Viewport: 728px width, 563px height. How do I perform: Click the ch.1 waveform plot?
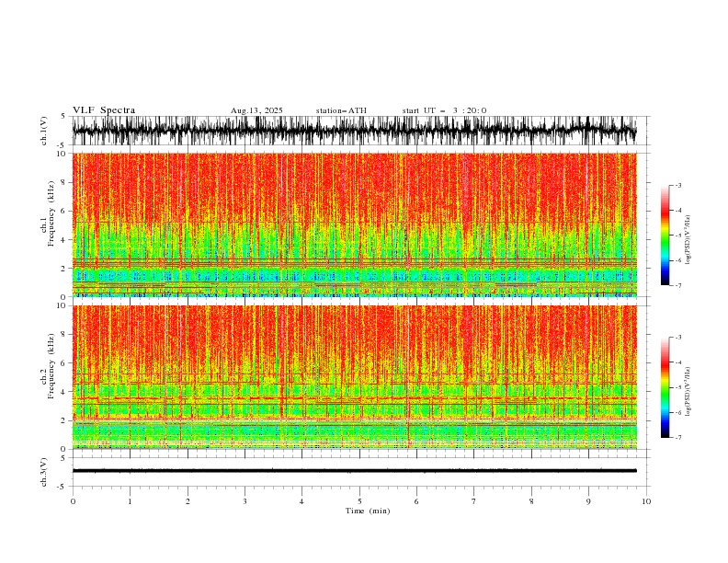pyautogui.click(x=354, y=131)
